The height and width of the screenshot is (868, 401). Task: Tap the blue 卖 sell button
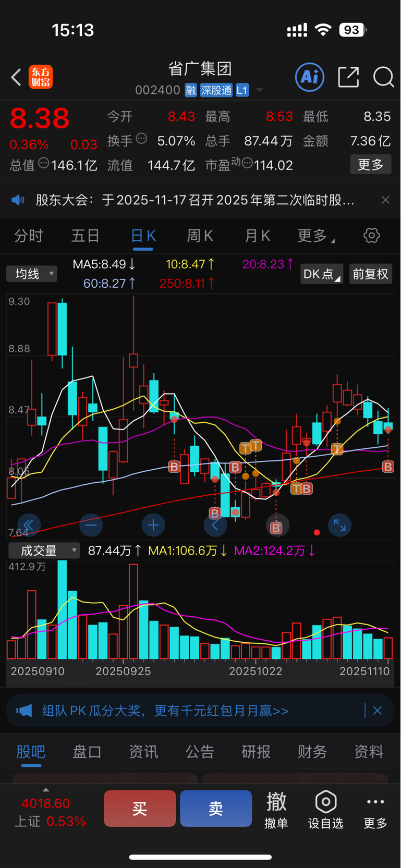coord(216,809)
